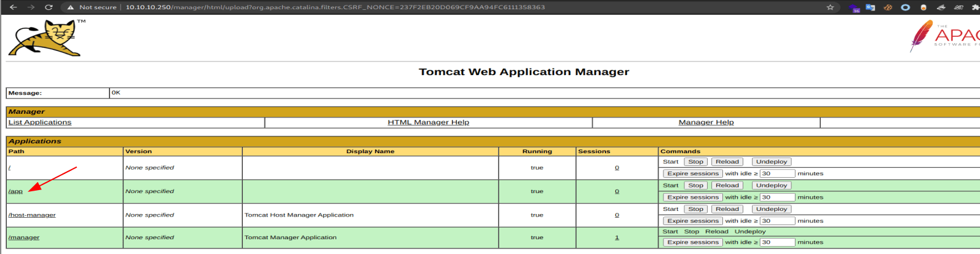Click the 'Tomcat Web Application Manager' heading
980x254 pixels.
pyautogui.click(x=524, y=72)
